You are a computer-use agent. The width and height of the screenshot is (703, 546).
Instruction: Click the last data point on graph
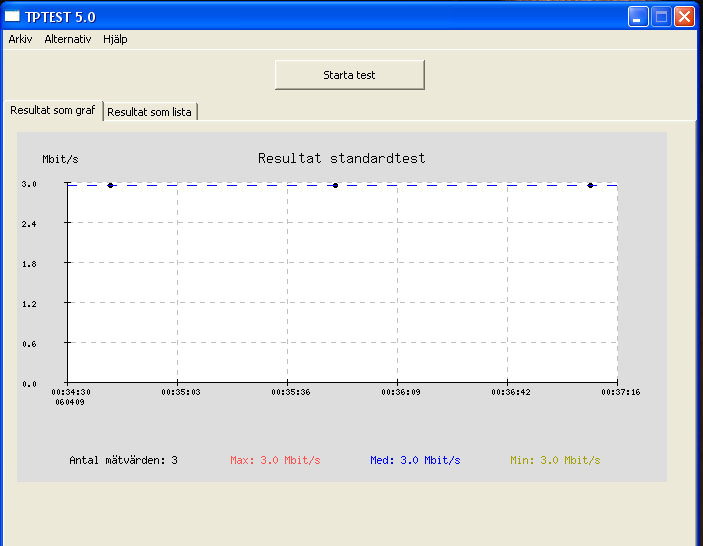tap(590, 185)
